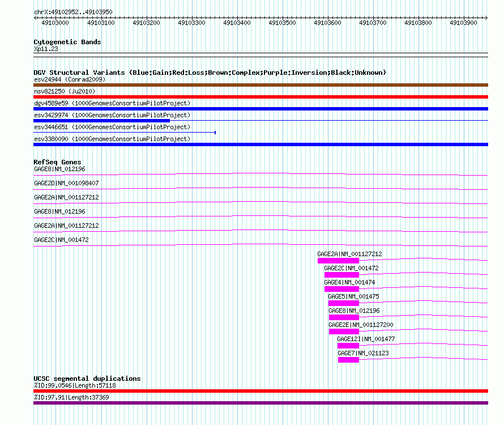
Task: Click the nsv821250 (Ju2010) variant label
Action: point(65,91)
